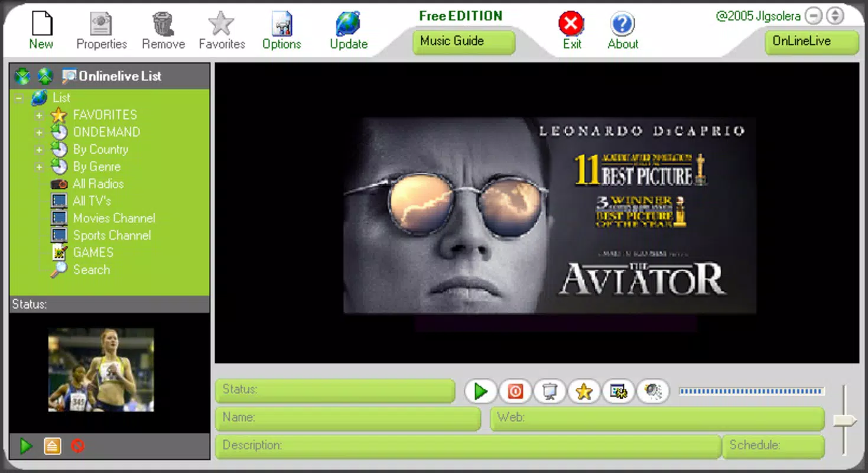Open the About question mark icon
Screen dimensions: 868x473
(x=623, y=24)
